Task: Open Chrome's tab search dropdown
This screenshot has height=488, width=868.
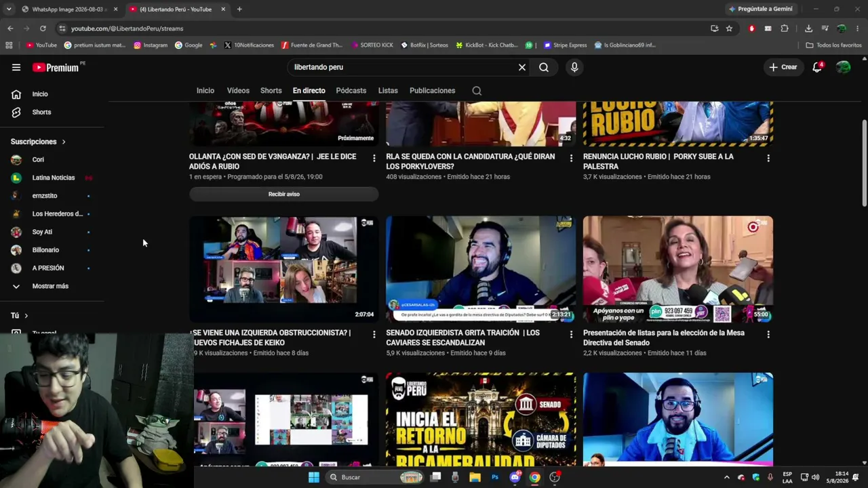Action: coord(9,9)
